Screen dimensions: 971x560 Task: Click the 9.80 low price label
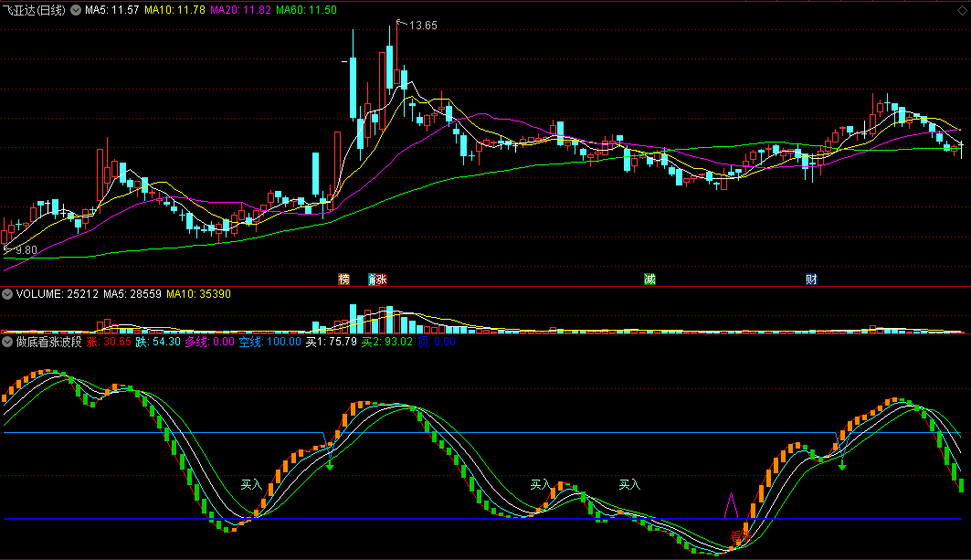tap(26, 250)
